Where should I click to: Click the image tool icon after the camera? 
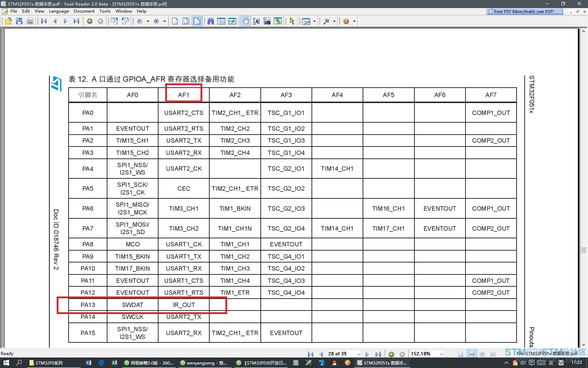pos(278,21)
